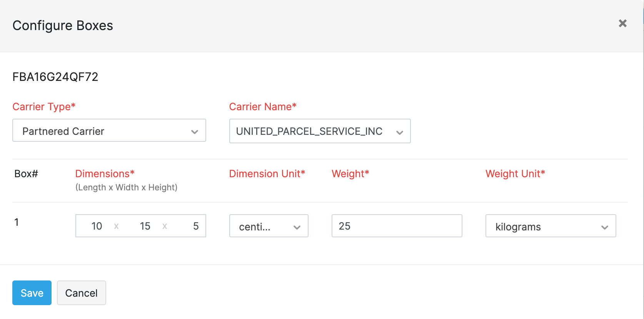Click the Carrier Name label
This screenshot has height=319, width=644.
coord(263,107)
